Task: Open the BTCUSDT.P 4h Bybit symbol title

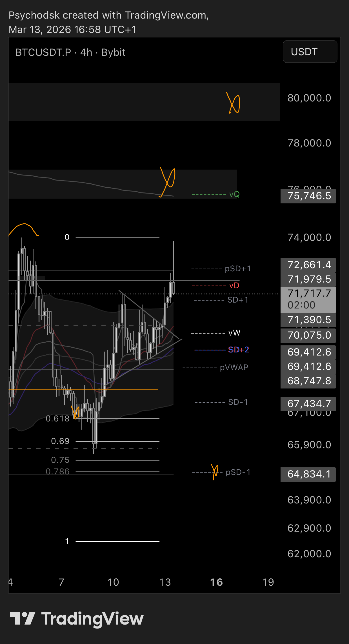Action: click(70, 52)
